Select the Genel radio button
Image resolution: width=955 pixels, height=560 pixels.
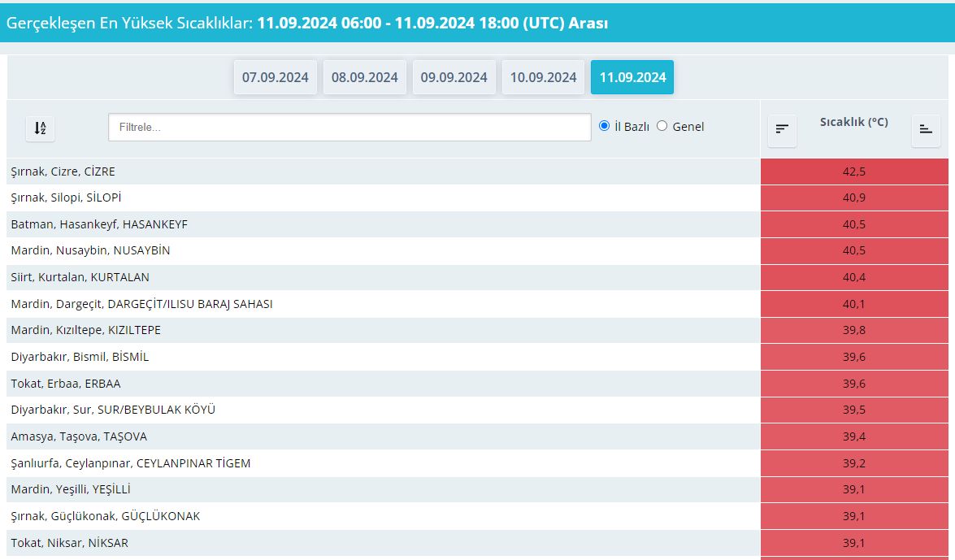click(x=662, y=126)
